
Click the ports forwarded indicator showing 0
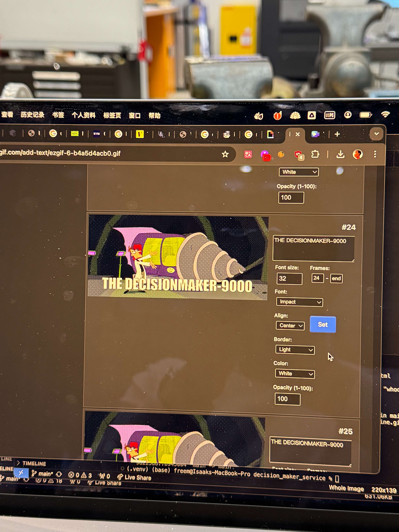click(105, 476)
